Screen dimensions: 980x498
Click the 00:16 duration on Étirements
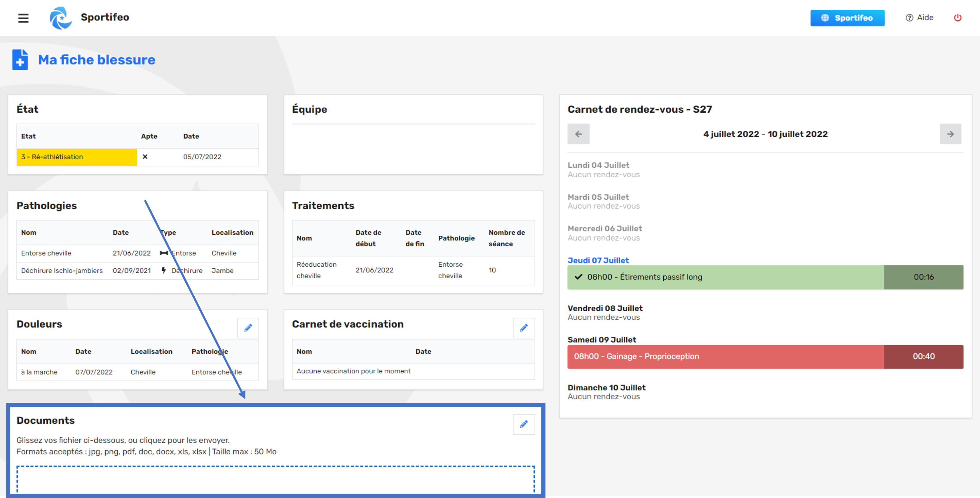click(x=923, y=277)
